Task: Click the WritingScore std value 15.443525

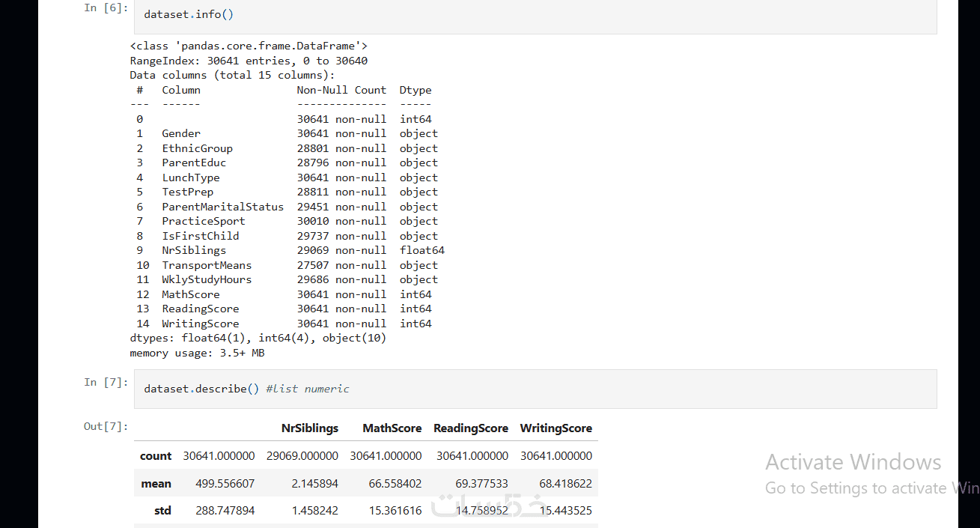Action: (x=556, y=511)
